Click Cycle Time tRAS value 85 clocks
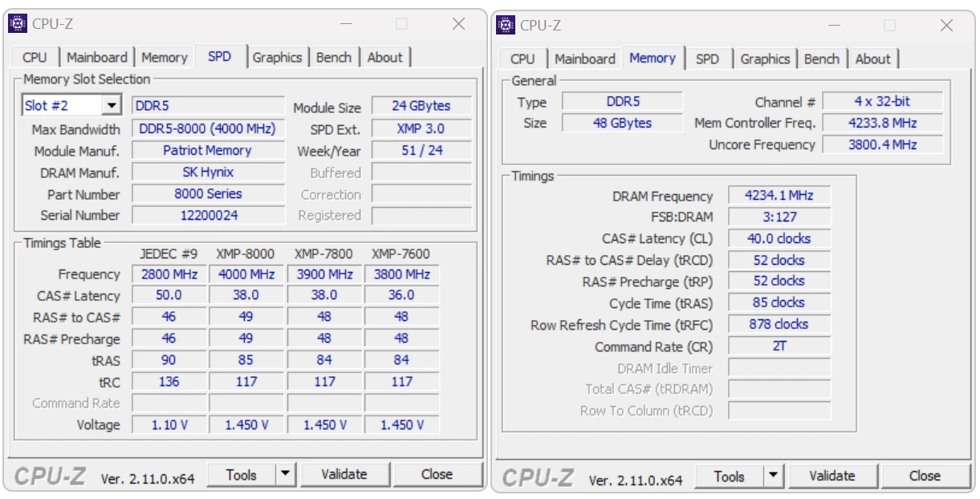 [779, 302]
